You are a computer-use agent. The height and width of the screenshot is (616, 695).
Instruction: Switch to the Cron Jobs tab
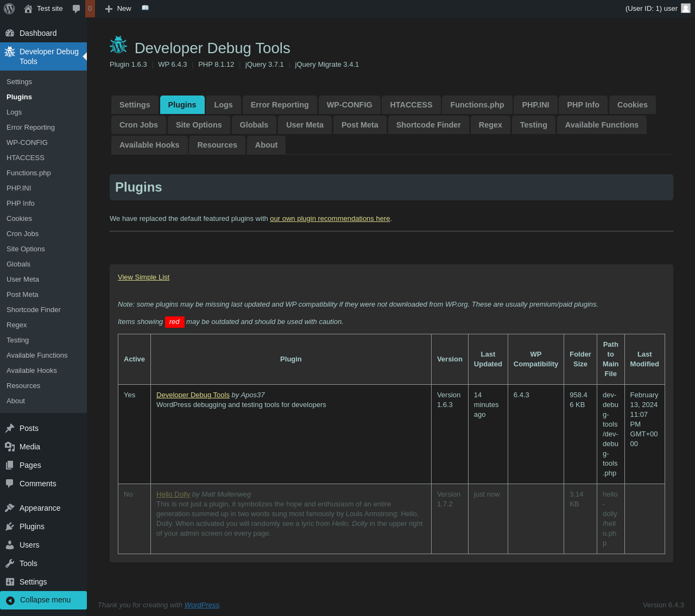[138, 125]
